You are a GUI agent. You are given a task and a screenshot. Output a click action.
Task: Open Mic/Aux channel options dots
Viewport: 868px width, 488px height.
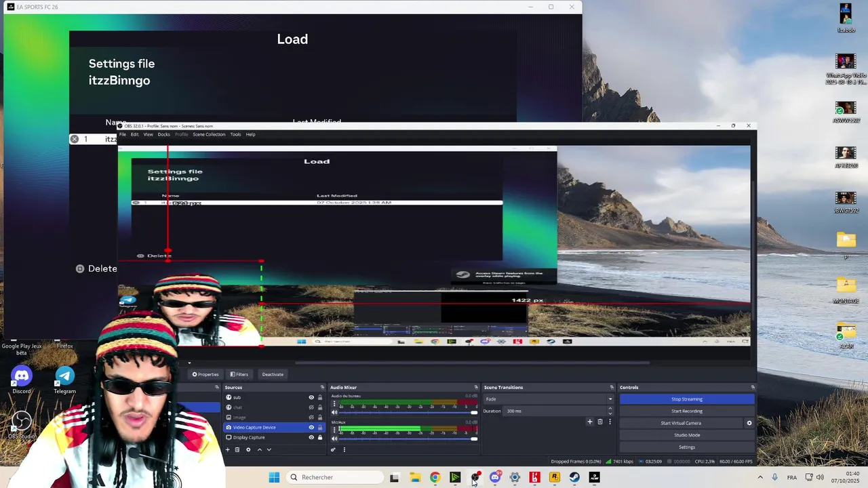[x=334, y=430]
